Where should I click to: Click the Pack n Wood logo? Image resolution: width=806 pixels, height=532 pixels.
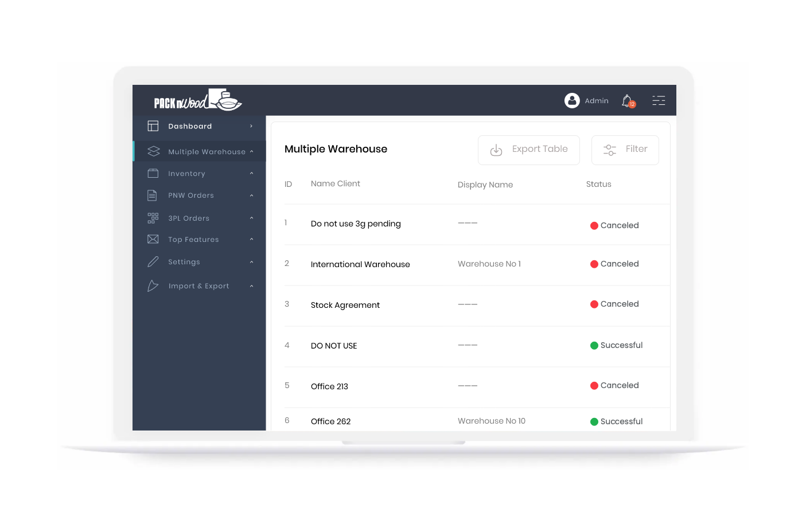tap(197, 100)
